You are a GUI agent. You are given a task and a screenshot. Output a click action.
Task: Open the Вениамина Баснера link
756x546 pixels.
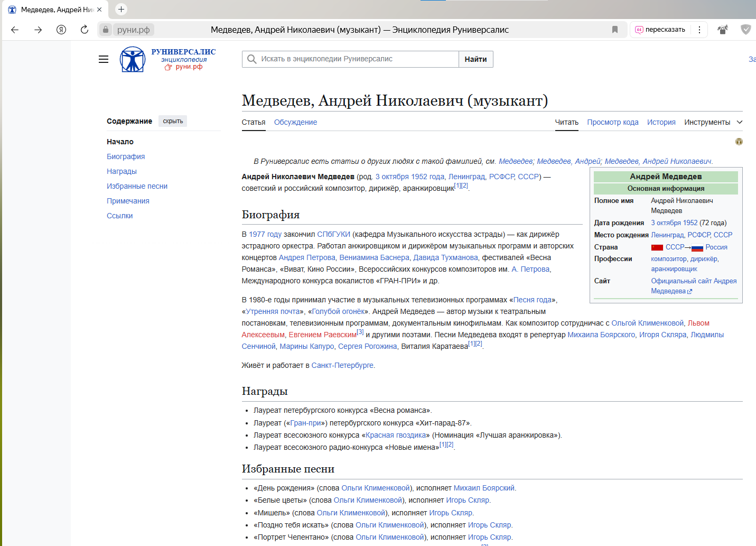[x=374, y=257]
